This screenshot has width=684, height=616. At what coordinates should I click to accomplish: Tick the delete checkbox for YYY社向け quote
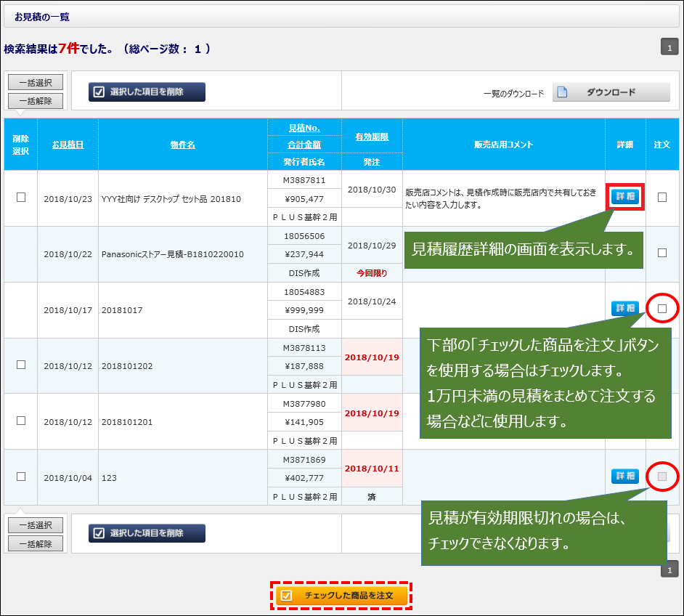click(x=21, y=197)
